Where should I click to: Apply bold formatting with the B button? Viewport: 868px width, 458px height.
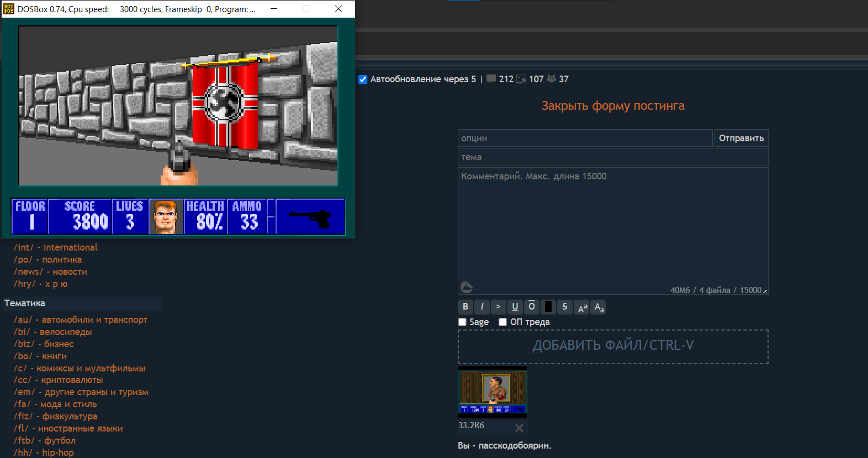click(x=465, y=307)
